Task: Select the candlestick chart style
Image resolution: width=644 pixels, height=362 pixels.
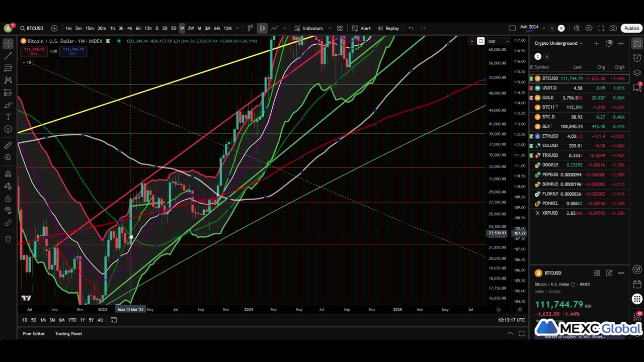Action: (262, 28)
